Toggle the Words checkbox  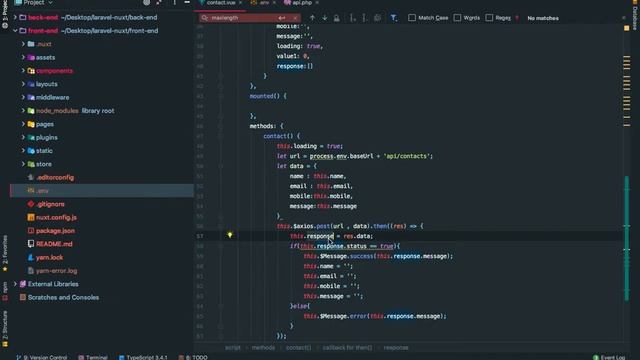[457, 18]
